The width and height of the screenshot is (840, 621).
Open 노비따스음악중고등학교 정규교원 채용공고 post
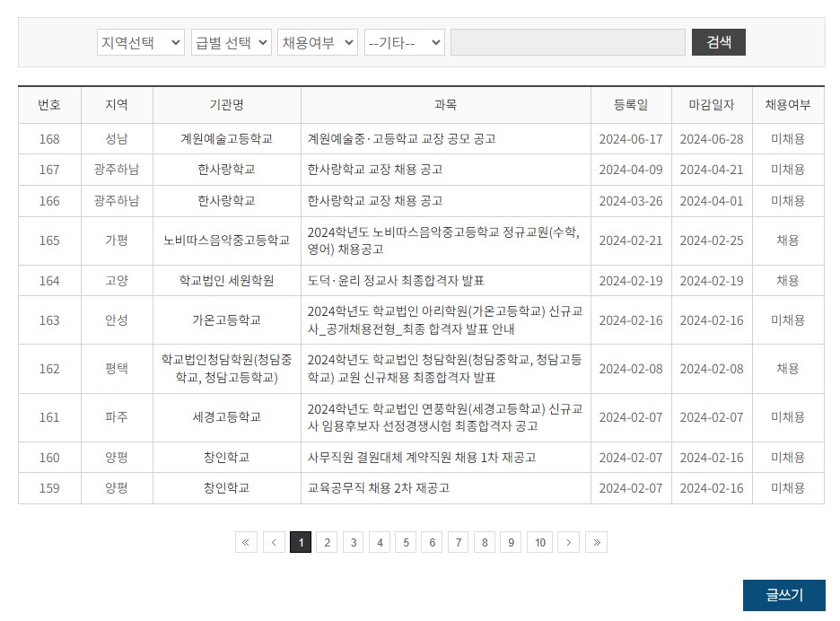[x=443, y=241]
